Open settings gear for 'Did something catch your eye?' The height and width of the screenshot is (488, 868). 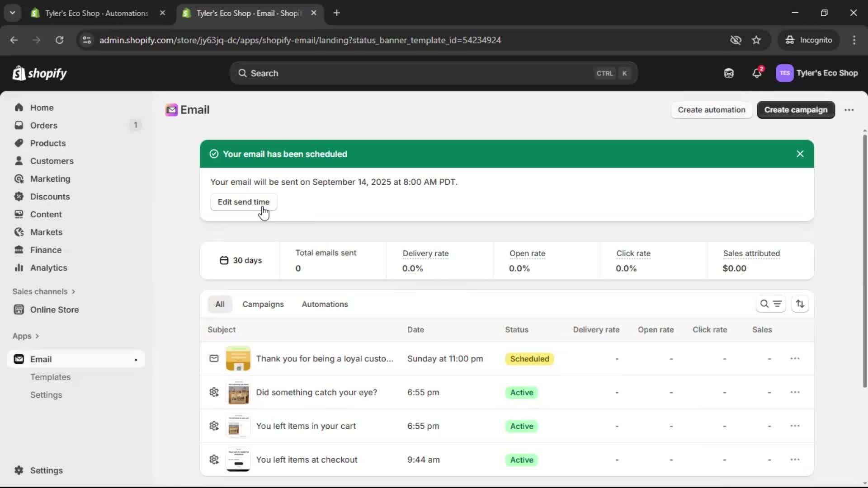pos(214,392)
